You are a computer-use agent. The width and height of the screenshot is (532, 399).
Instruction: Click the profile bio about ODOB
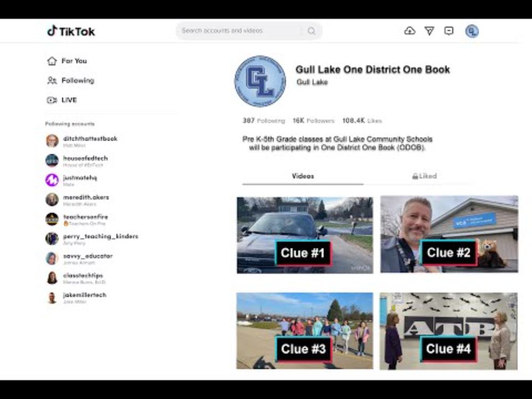pyautogui.click(x=337, y=144)
